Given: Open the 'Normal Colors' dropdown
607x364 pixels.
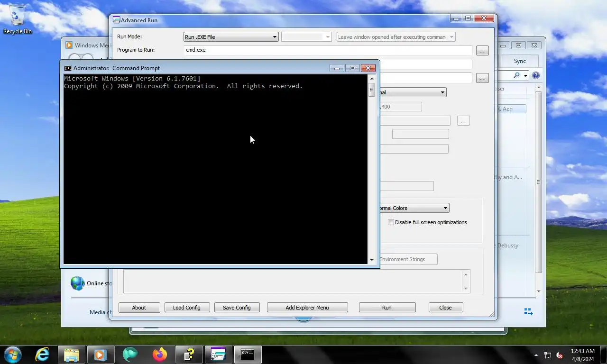Looking at the screenshot, I should coord(413,208).
